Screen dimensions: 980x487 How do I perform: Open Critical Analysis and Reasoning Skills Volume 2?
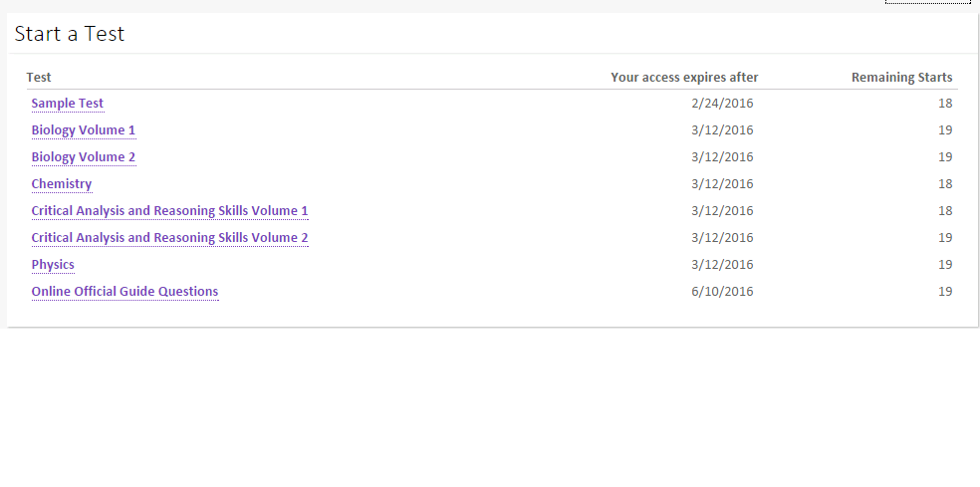pos(169,238)
